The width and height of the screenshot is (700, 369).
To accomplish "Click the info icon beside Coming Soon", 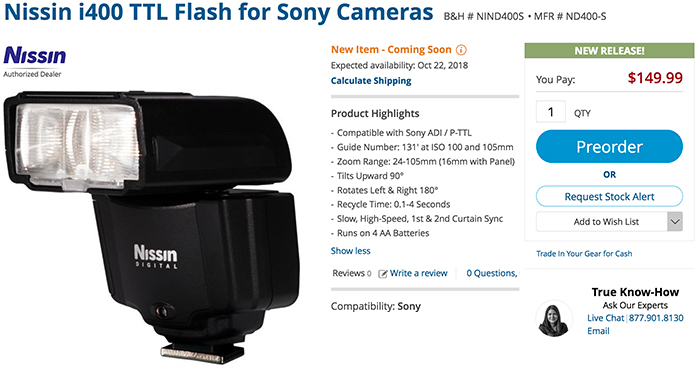I will click(x=461, y=50).
